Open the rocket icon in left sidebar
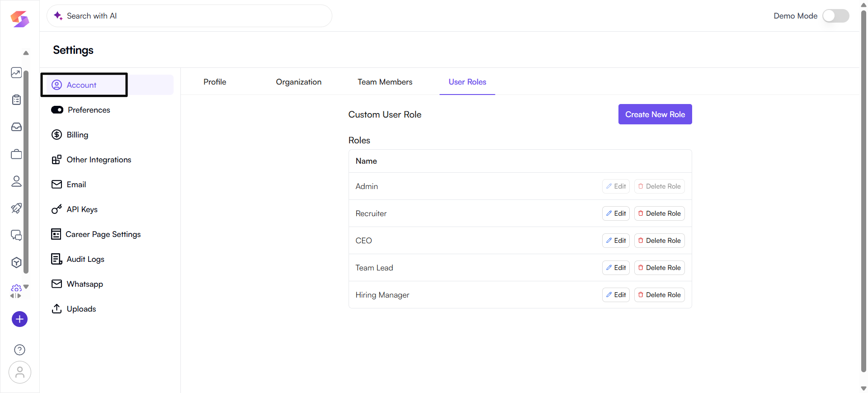Screen dimensions: 868x393 (x=16, y=208)
